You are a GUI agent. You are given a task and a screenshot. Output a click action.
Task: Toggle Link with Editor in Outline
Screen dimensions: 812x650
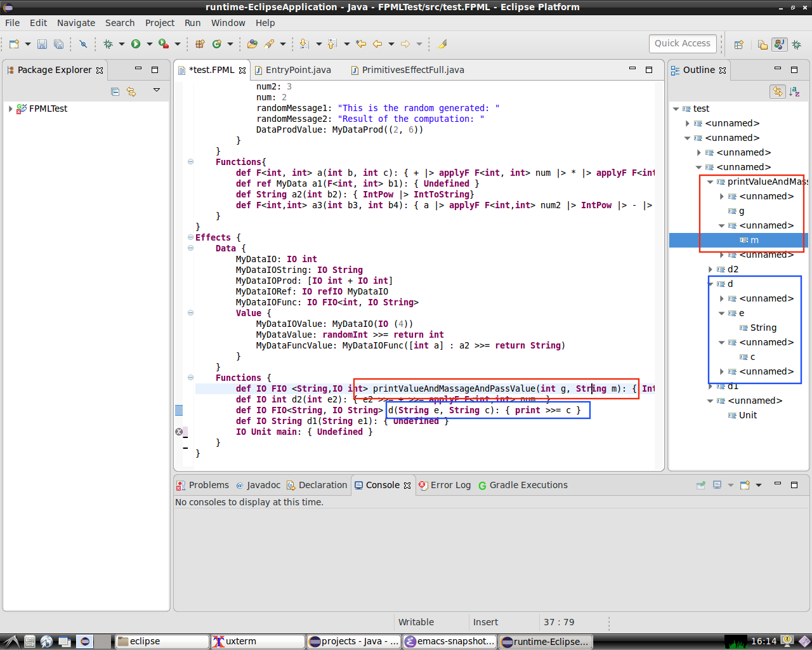pyautogui.click(x=777, y=91)
